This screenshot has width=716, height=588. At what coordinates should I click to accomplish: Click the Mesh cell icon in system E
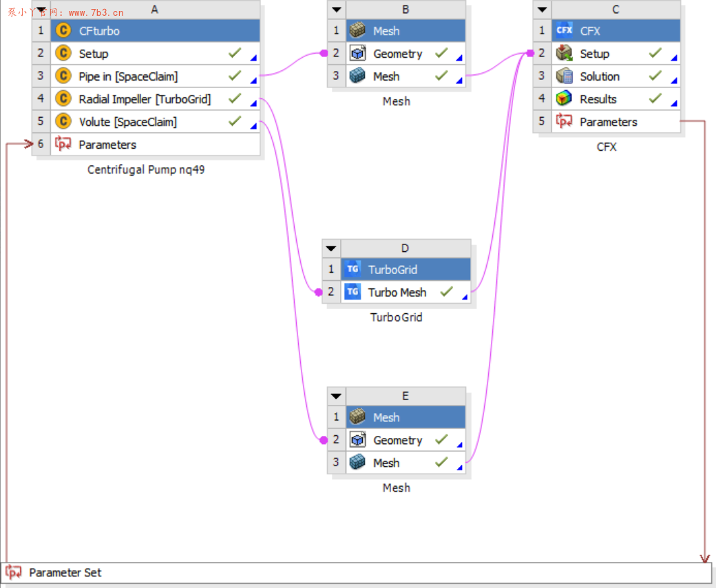357,463
